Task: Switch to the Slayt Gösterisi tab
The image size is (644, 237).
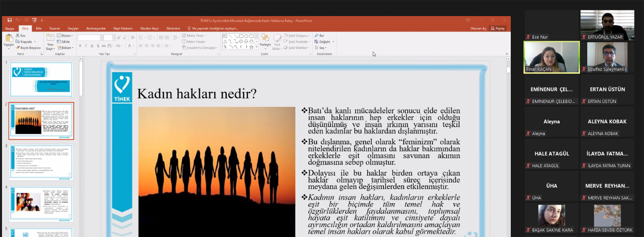Action: (x=123, y=28)
